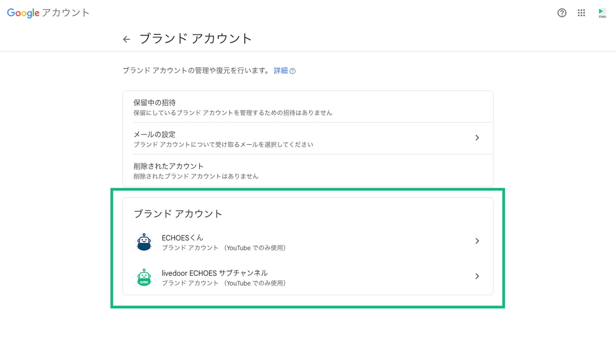The width and height of the screenshot is (616, 364).
Task: Expand ECHOESくん account via chevron arrow
Action: (477, 241)
